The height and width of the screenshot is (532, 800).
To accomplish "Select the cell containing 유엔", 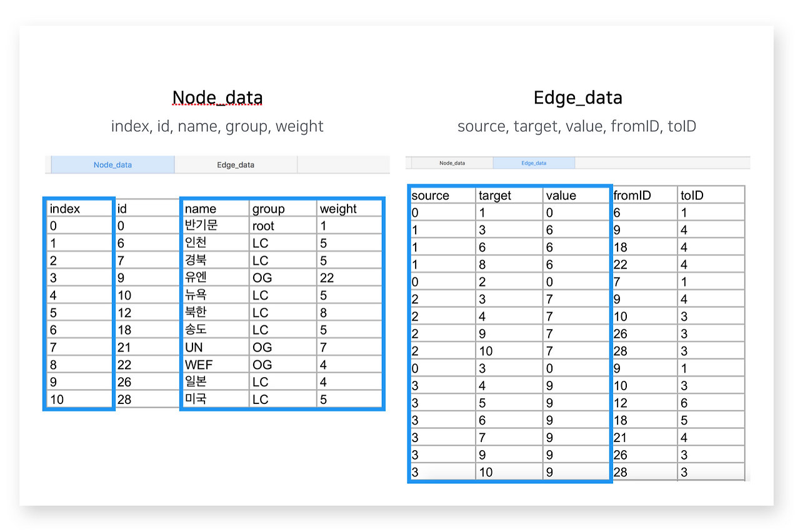I will coord(214,278).
